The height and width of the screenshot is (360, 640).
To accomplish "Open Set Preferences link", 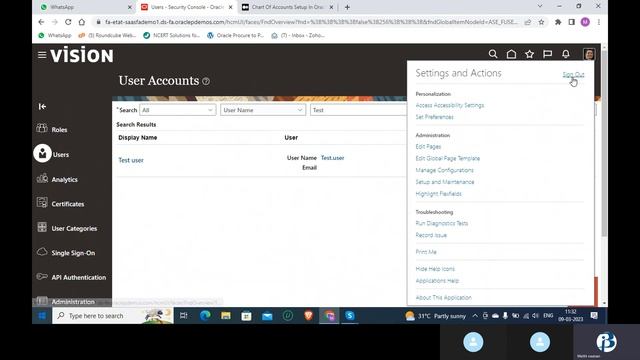I will 434,117.
